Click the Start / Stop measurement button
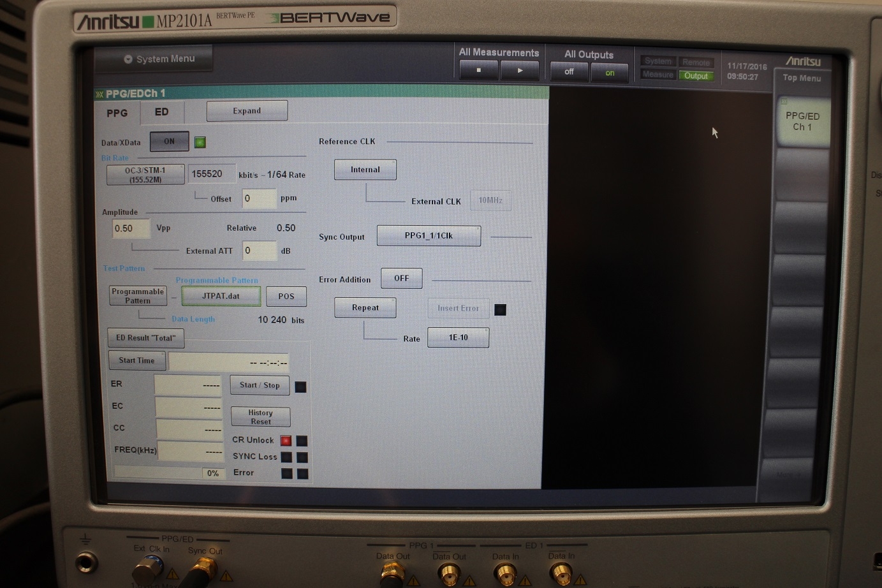The width and height of the screenshot is (882, 588). [260, 385]
